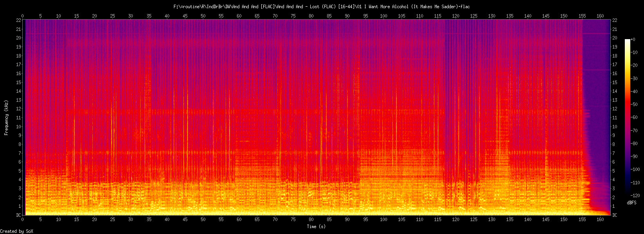Image resolution: width=644 pixels, height=234 pixels.
Task: Click the "Created by SoX" caption
Action: pyautogui.click(x=16, y=231)
